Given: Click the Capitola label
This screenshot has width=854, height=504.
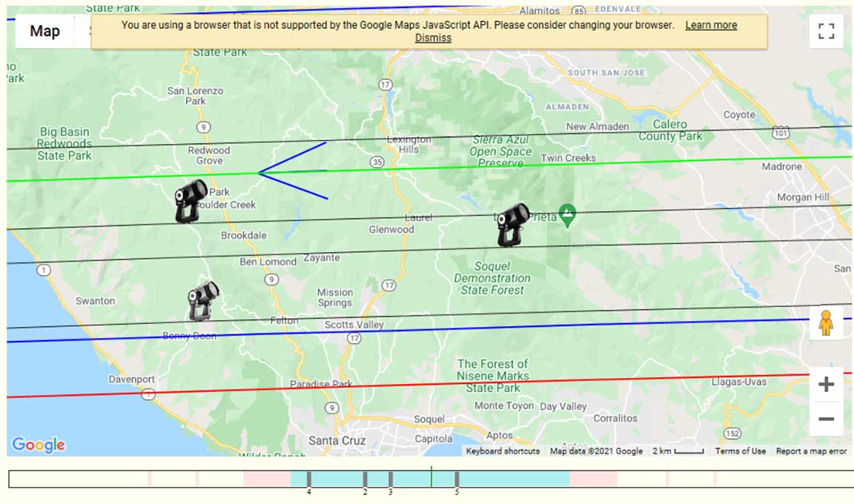Looking at the screenshot, I should pos(434,439).
